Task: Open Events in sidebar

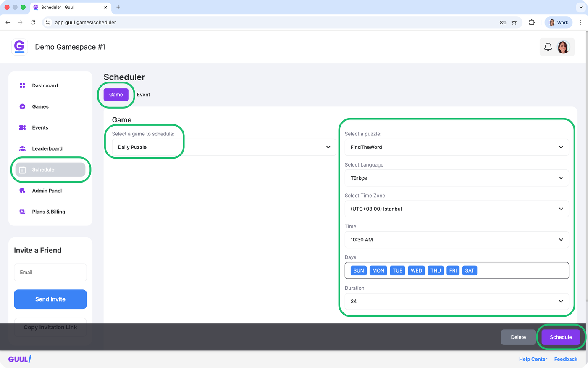Action: point(50,127)
